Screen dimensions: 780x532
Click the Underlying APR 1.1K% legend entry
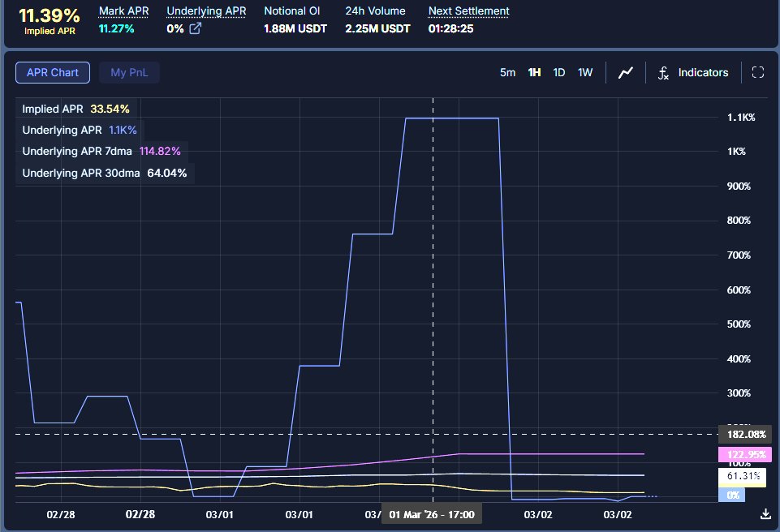[79, 130]
